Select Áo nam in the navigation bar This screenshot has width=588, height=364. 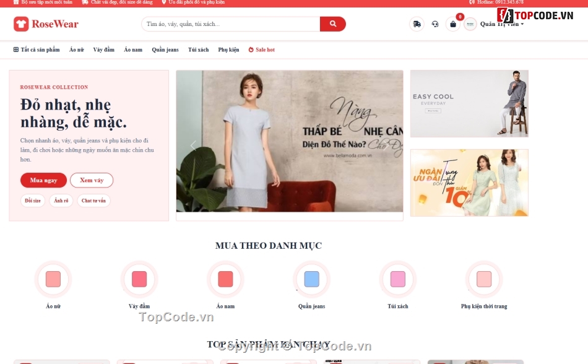133,50
